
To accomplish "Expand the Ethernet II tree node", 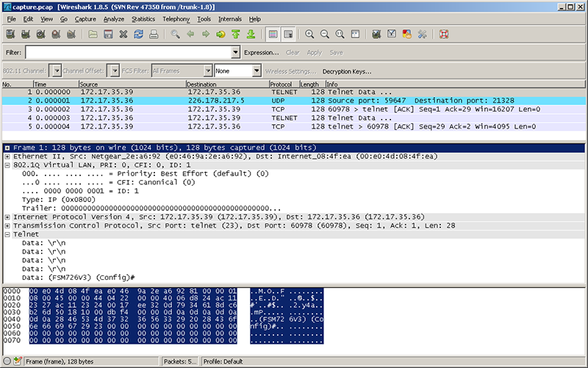I will point(7,156).
